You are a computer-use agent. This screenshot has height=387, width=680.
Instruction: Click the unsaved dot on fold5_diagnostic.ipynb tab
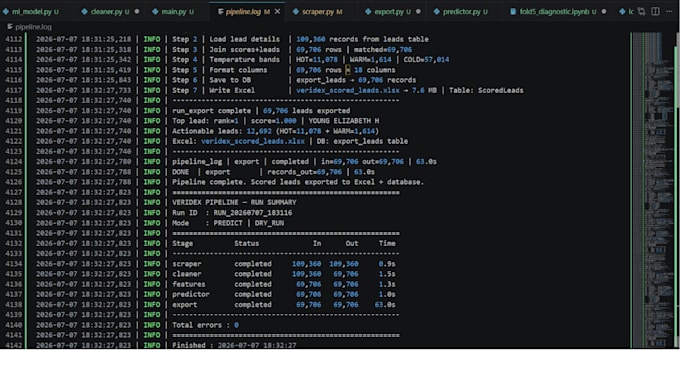[x=604, y=12]
